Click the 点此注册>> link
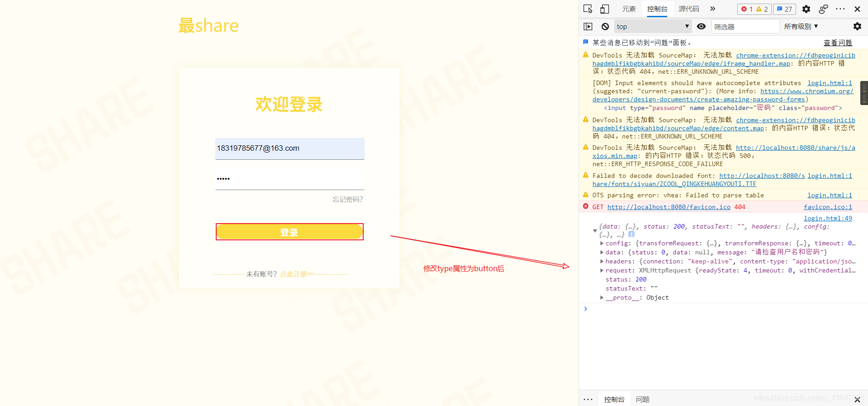Screen dimensions: 868x406 coord(297,274)
